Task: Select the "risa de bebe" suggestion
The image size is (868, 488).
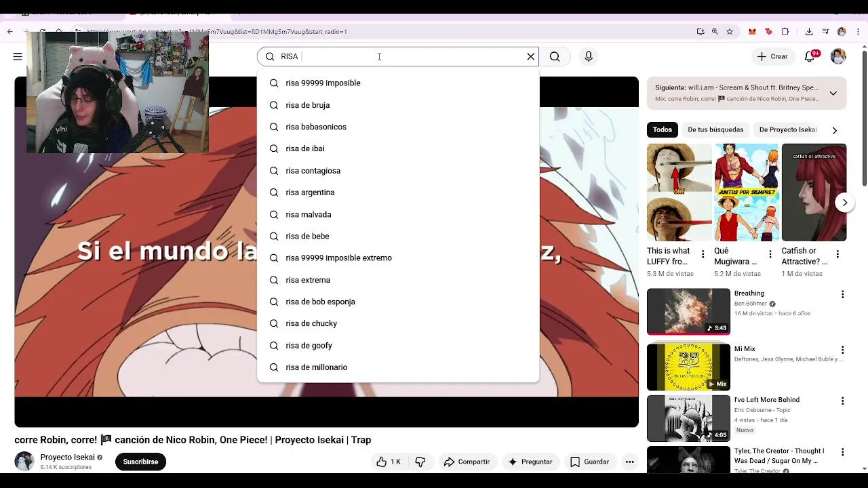Action: click(x=398, y=236)
